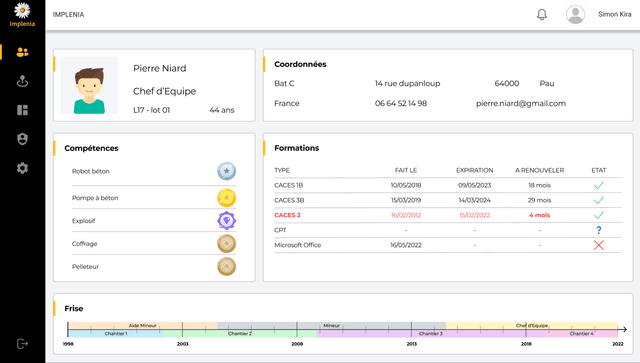Click the map location pin sidebar icon
The width and height of the screenshot is (640, 363).
[x=22, y=81]
